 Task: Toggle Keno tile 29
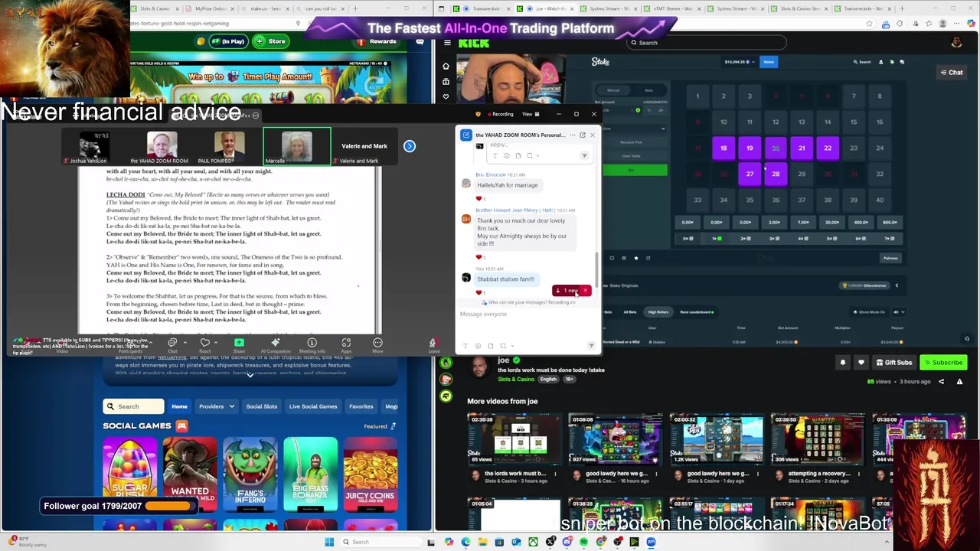pos(802,174)
